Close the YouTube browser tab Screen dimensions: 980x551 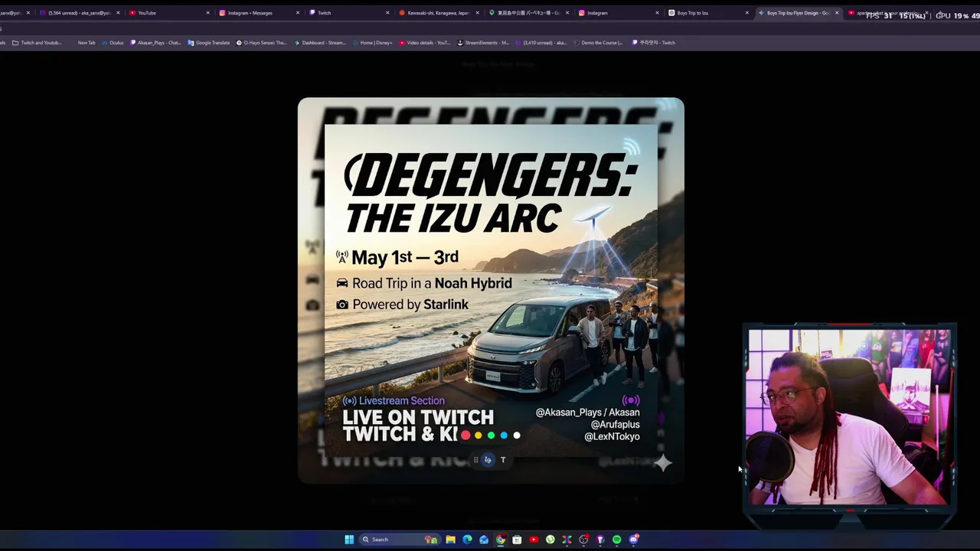pyautogui.click(x=207, y=13)
